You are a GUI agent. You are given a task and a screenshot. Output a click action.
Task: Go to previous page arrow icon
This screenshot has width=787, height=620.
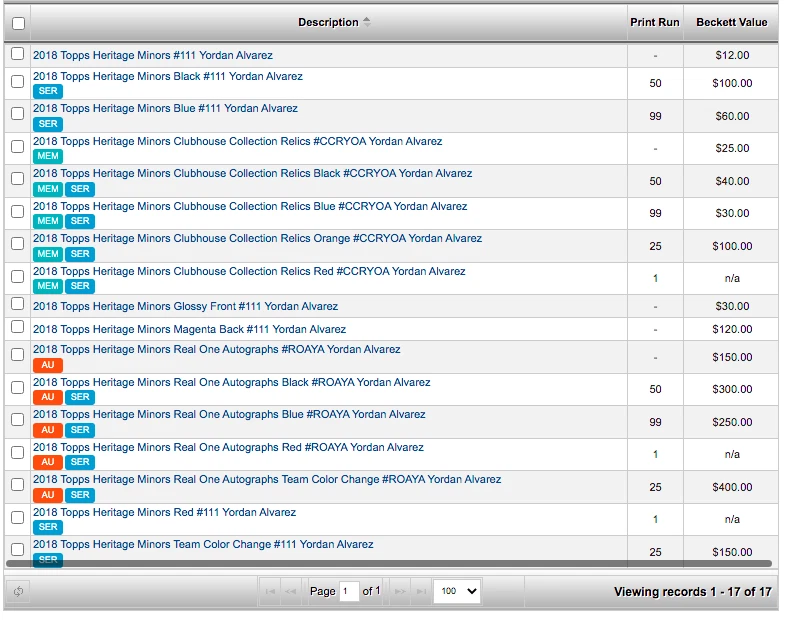[x=290, y=591]
